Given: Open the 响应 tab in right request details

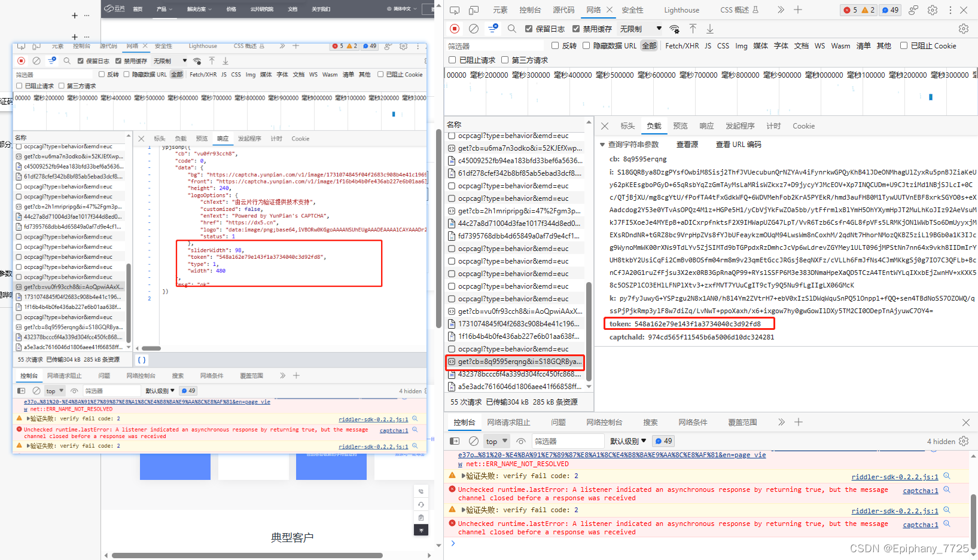Looking at the screenshot, I should pyautogui.click(x=706, y=126).
